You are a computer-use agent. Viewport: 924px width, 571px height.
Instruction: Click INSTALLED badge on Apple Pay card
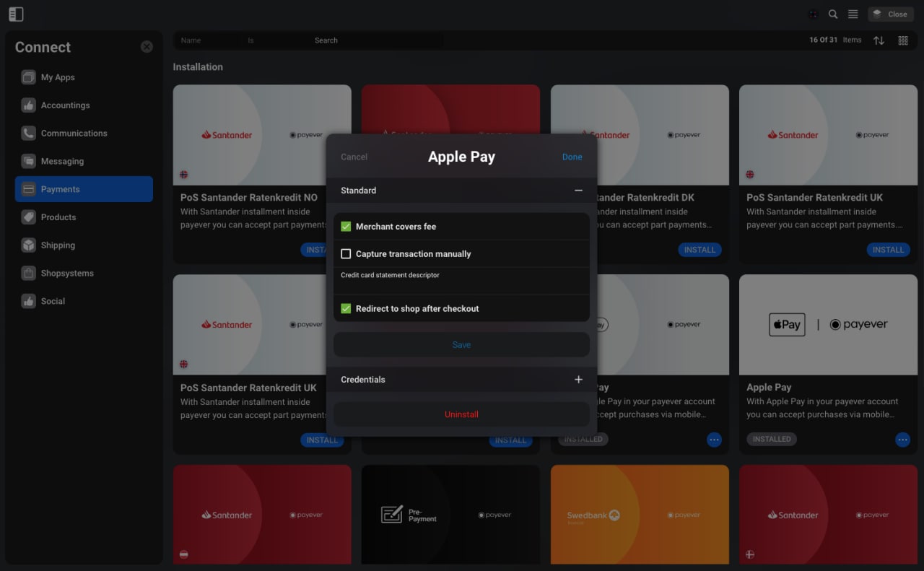click(x=772, y=439)
